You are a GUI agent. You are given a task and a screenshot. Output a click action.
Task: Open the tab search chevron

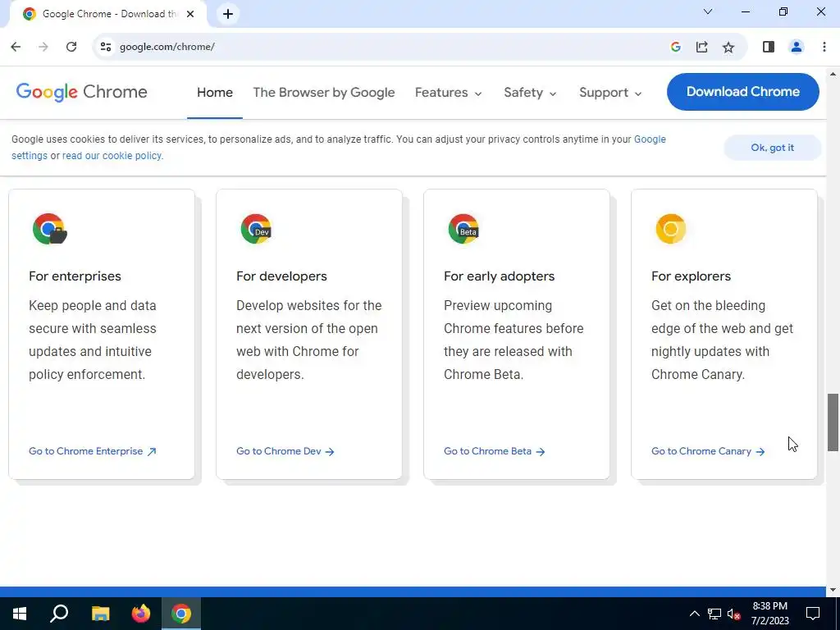click(x=708, y=11)
